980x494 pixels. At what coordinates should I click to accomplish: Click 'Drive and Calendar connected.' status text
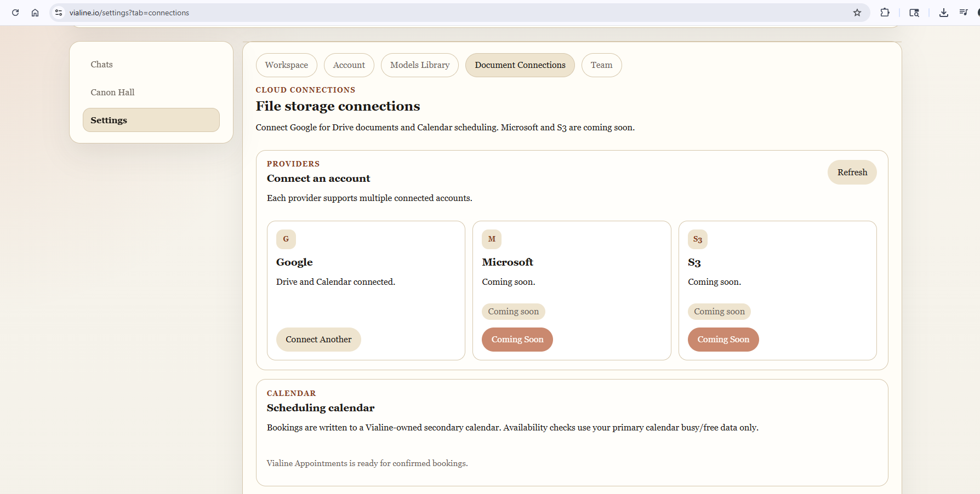coord(335,282)
